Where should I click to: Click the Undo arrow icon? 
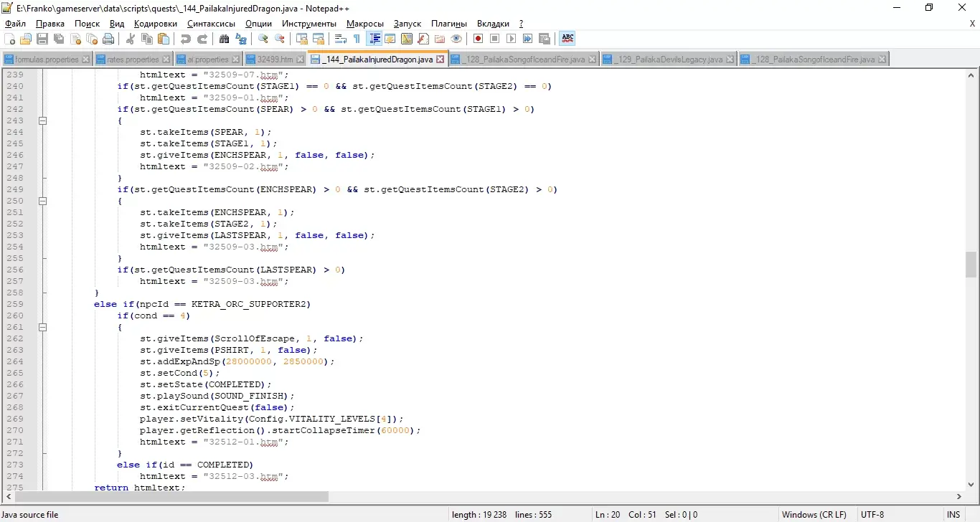[186, 39]
